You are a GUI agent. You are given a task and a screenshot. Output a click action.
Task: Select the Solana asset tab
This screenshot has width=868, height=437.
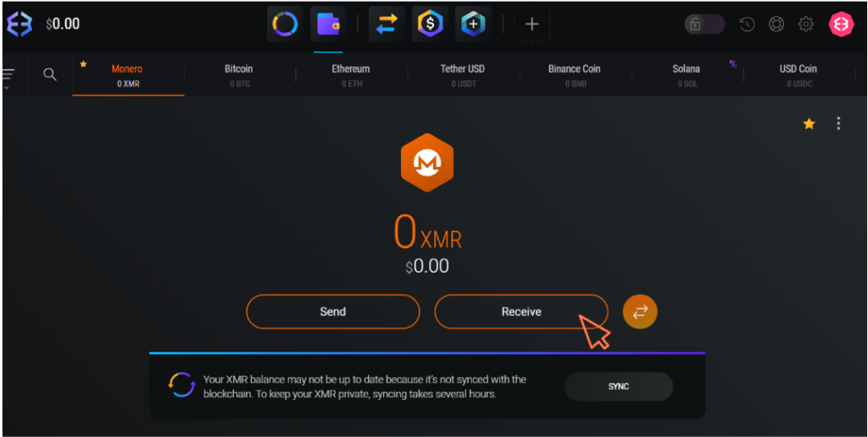coord(686,75)
